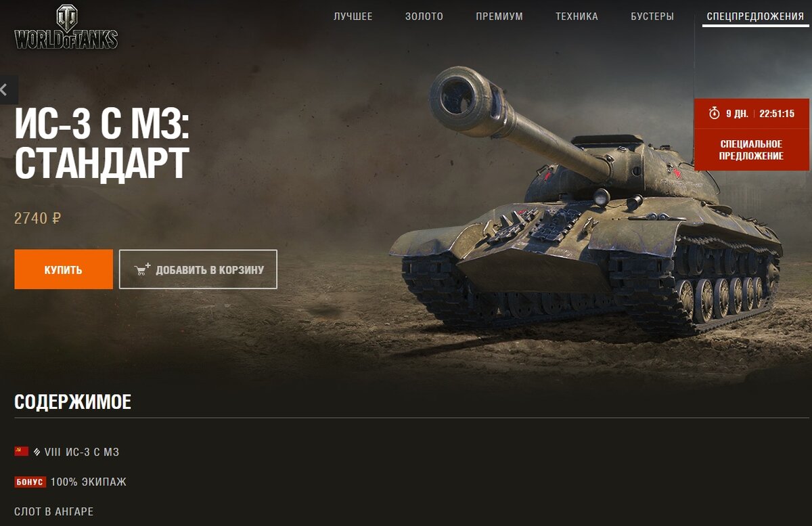Click the left arrow to go back
This screenshot has height=526, width=812.
tap(6, 89)
